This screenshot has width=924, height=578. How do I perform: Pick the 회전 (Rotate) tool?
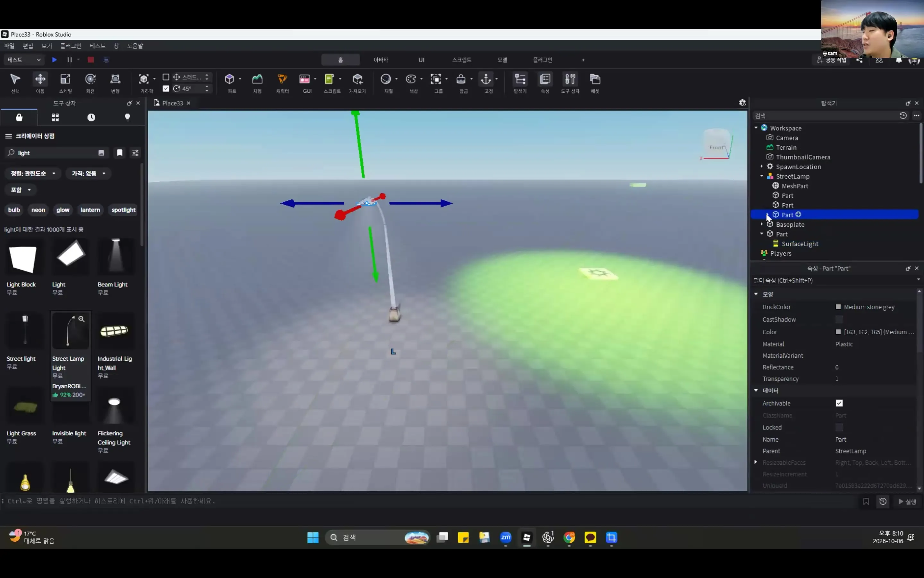click(x=90, y=83)
